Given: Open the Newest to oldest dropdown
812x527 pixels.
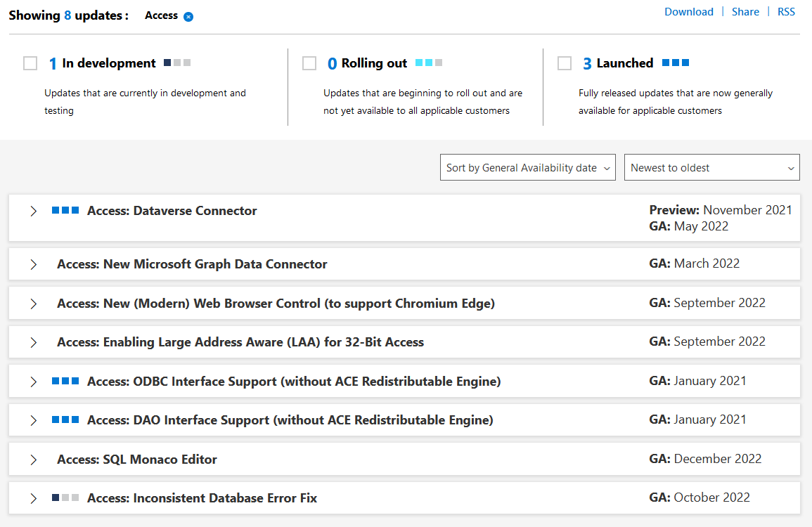Looking at the screenshot, I should (712, 167).
